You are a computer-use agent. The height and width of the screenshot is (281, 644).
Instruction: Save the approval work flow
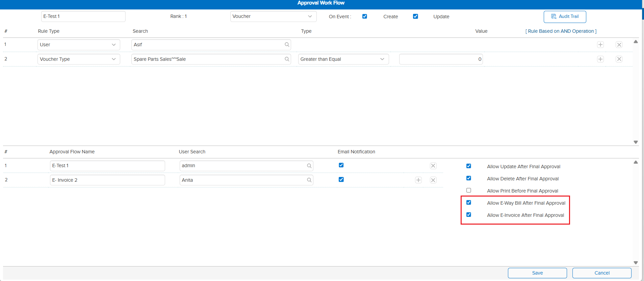[x=537, y=273]
